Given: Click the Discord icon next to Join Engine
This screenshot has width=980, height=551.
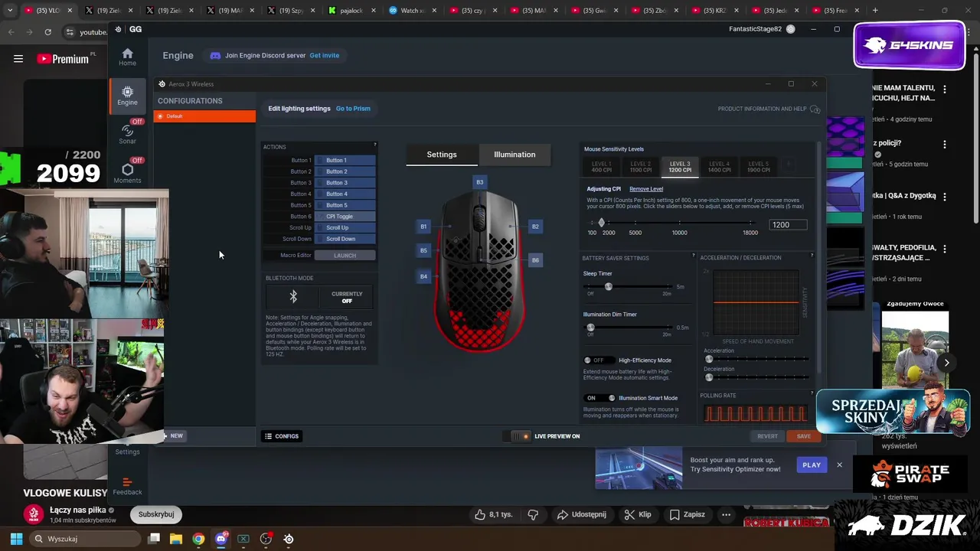Looking at the screenshot, I should [x=215, y=56].
